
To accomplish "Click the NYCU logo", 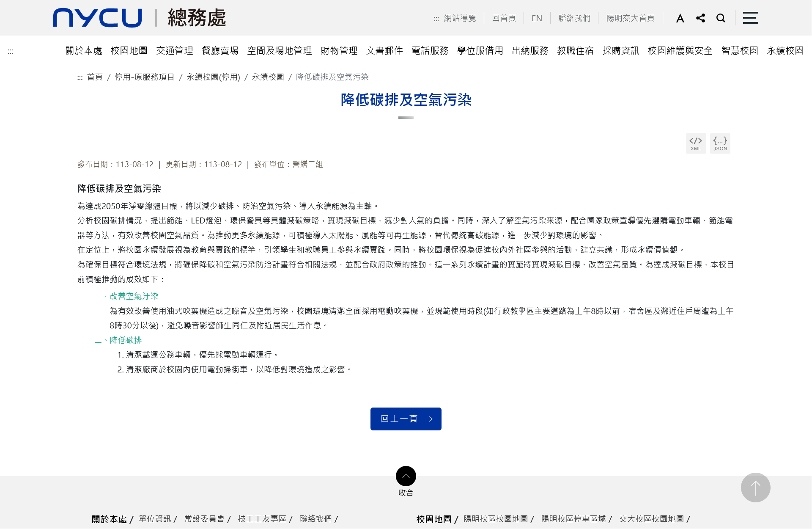I will pyautogui.click(x=98, y=18).
